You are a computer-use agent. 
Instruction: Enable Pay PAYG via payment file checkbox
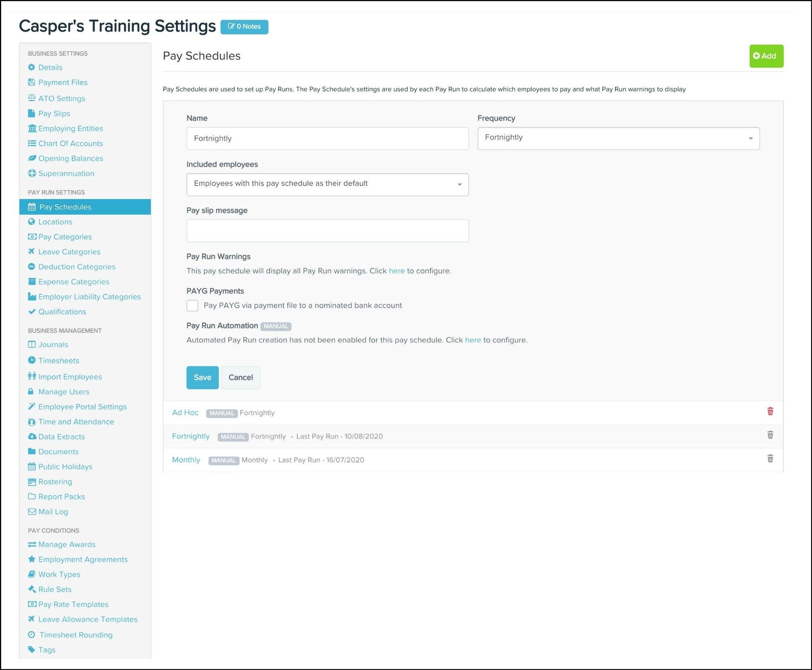(192, 305)
